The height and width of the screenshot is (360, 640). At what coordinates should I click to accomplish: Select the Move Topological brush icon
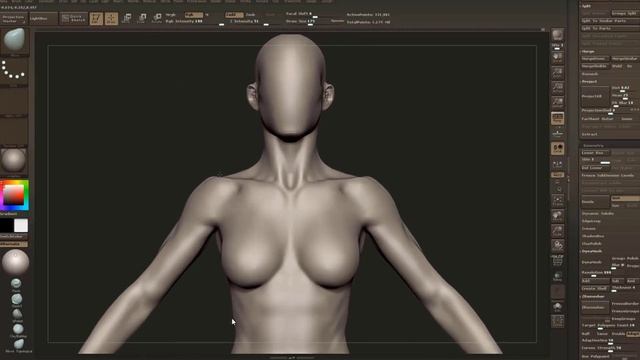[18, 345]
